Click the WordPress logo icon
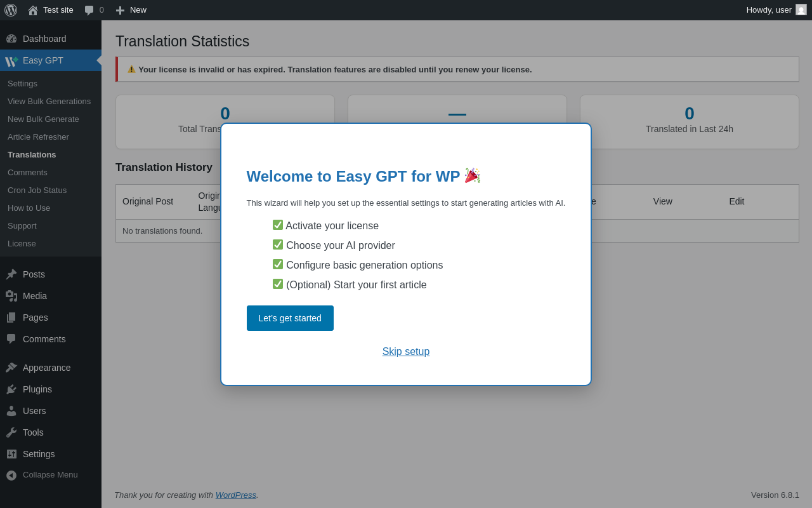Image resolution: width=812 pixels, height=508 pixels. pos(11,10)
